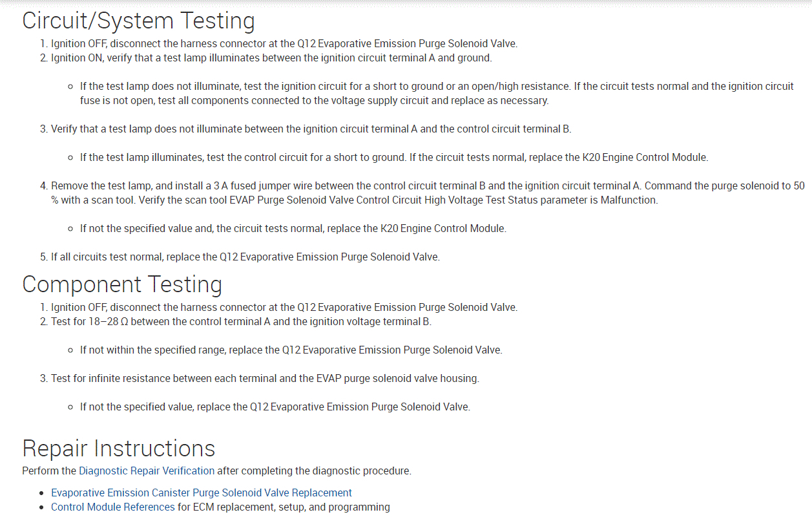Open the Diagnostic Repair Verification link
Screen dimensions: 812x530
(147, 471)
